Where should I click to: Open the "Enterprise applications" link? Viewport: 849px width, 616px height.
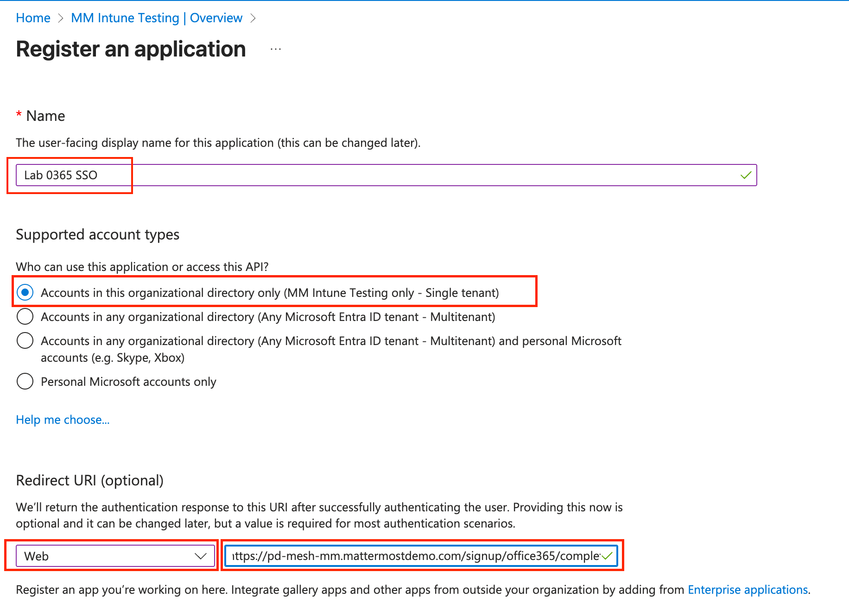click(748, 590)
